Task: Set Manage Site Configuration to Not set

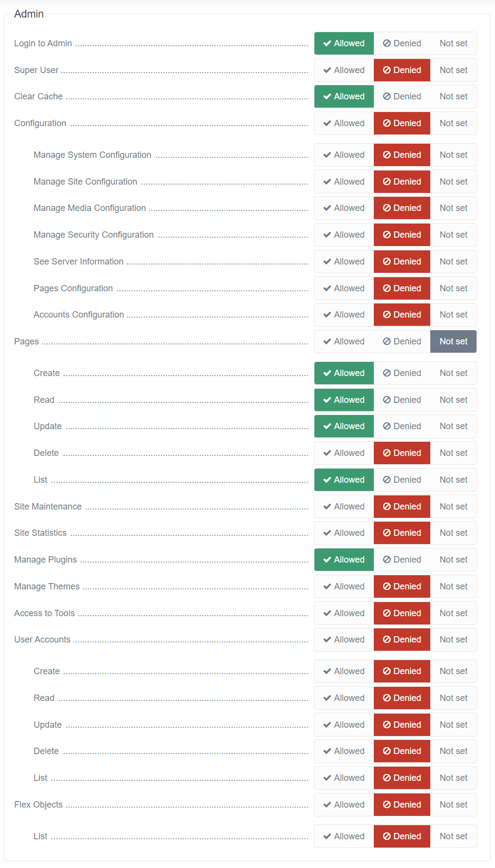Action: click(x=453, y=182)
